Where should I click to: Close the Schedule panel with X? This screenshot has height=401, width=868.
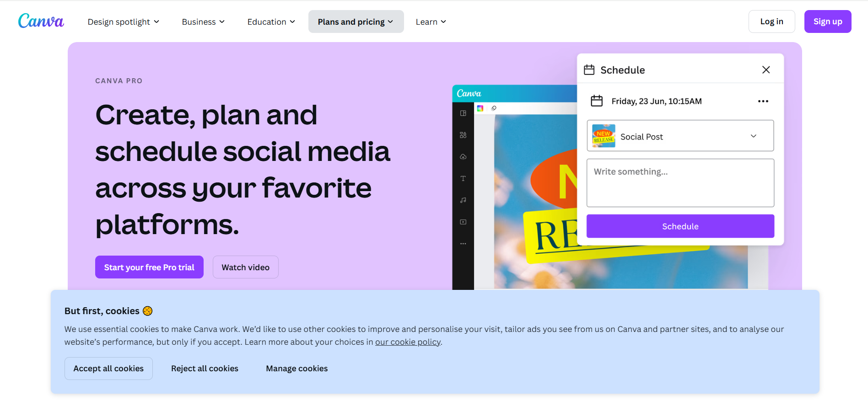(x=766, y=70)
